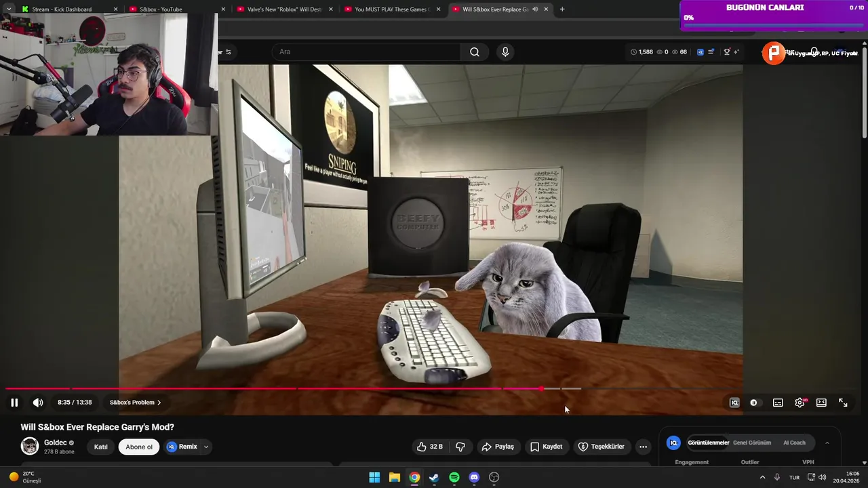Click the Teşekkürler thanks button
Image resolution: width=868 pixels, height=488 pixels.
[601, 447]
